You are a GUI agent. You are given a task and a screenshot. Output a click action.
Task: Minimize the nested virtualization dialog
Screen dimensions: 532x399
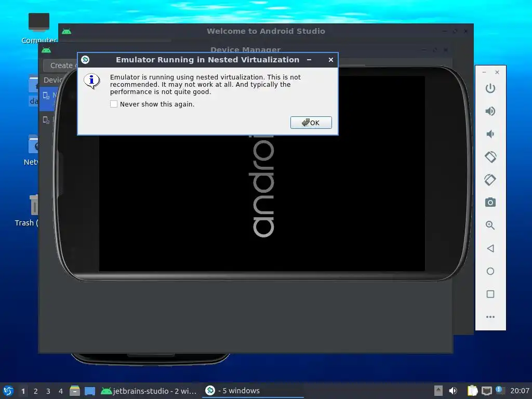click(309, 60)
